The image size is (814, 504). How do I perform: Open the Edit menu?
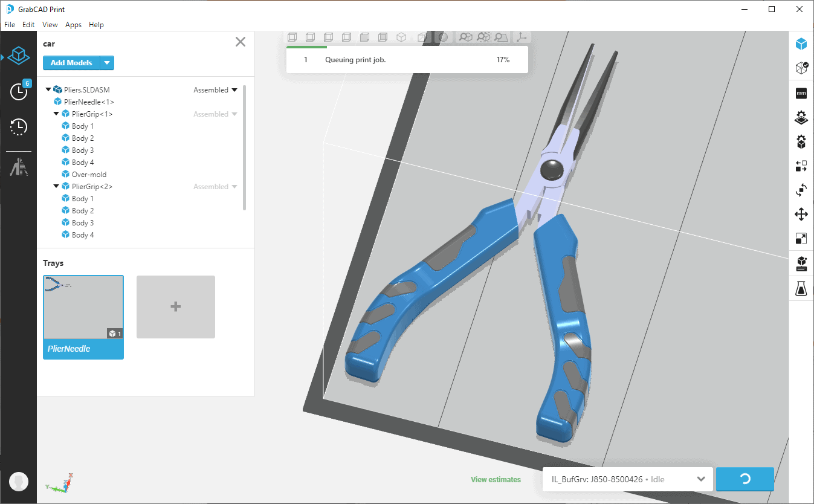pyautogui.click(x=28, y=25)
